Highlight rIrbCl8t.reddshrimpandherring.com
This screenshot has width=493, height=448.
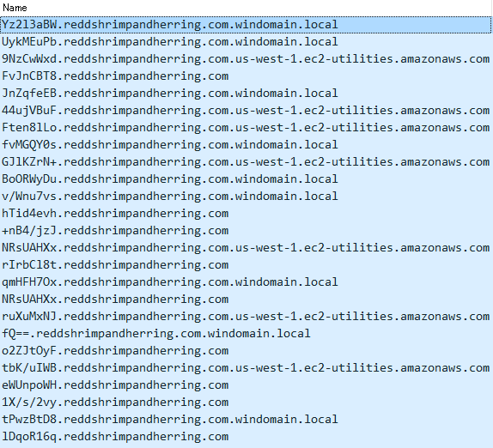246,265
